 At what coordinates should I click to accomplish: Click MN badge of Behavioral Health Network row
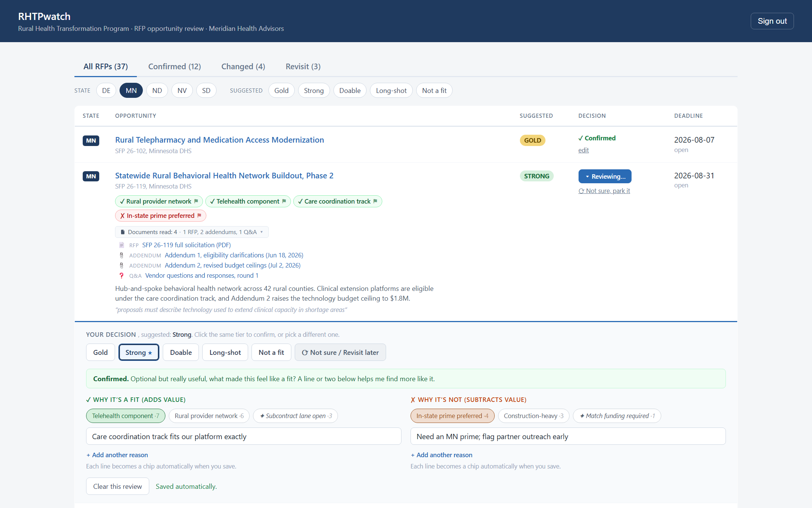[91, 176]
